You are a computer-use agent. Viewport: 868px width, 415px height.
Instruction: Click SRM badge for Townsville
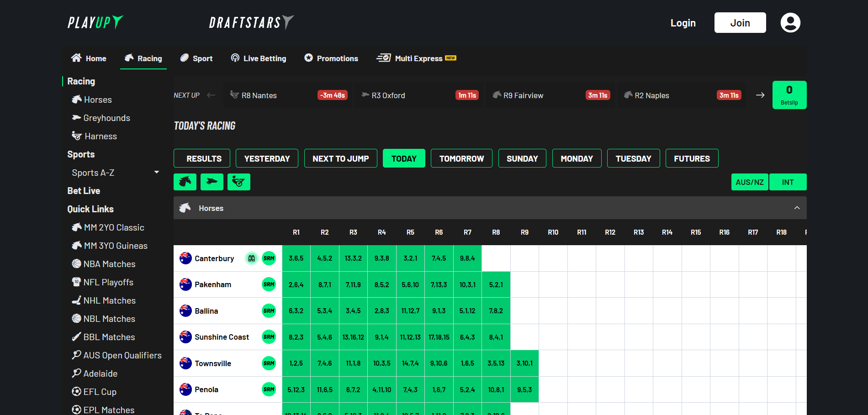coord(269,363)
